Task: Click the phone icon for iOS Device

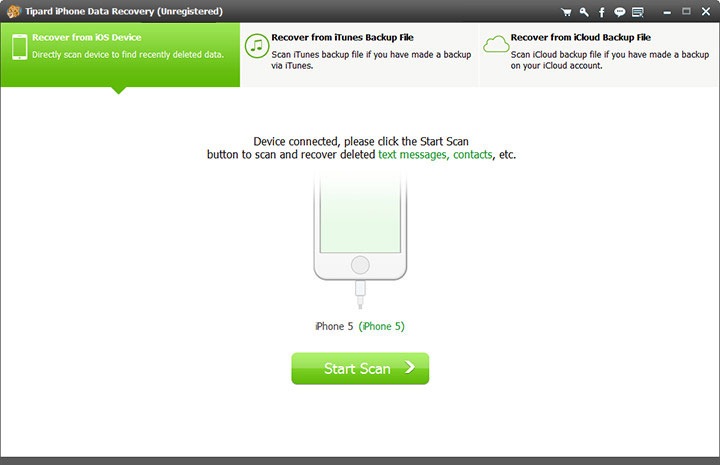Action: click(x=19, y=46)
